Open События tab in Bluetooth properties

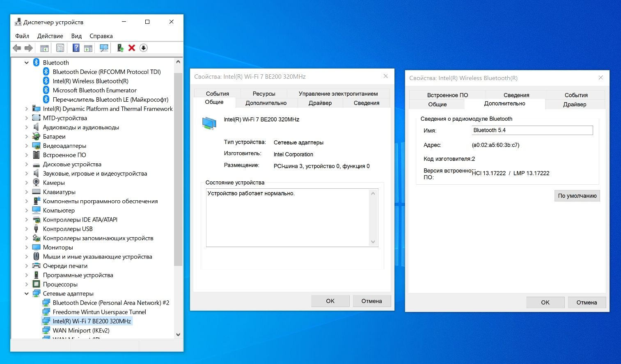[576, 95]
